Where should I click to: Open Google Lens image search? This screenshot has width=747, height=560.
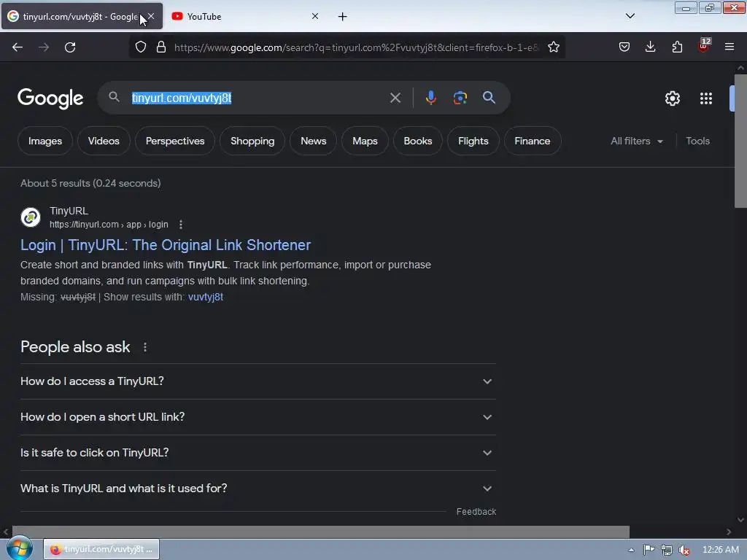pyautogui.click(x=460, y=98)
